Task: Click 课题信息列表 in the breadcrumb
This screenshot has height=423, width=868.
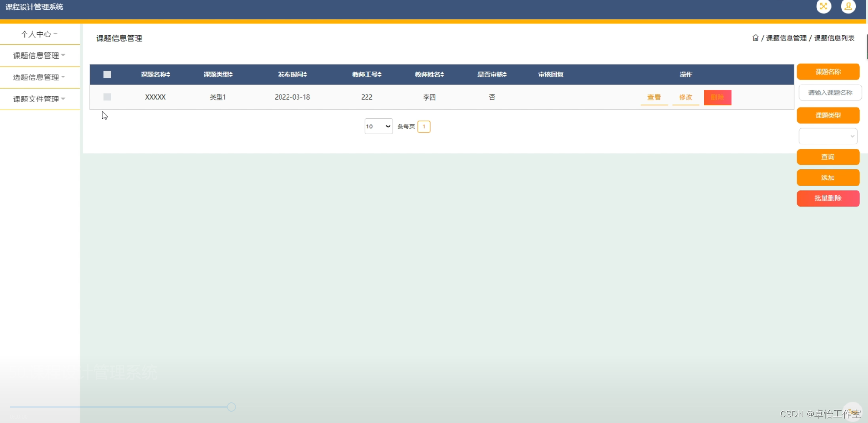Action: 834,38
